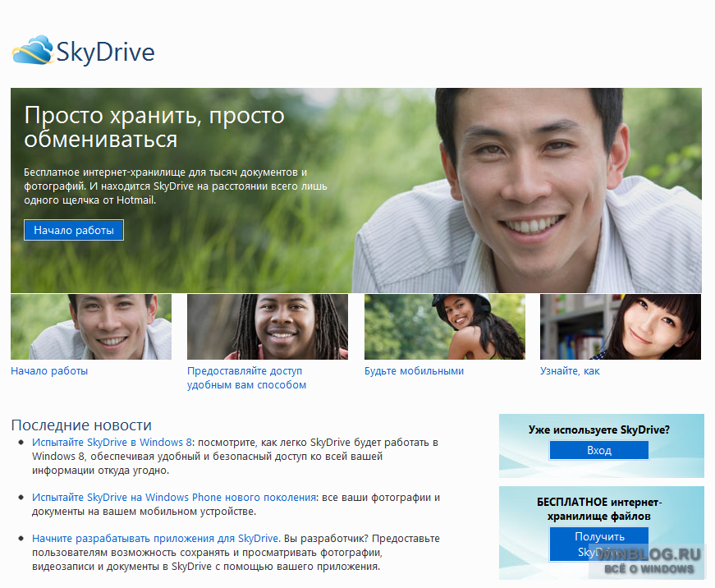This screenshot has width=715, height=588.
Task: Click the "Получить SkyDrive" button
Action: [x=599, y=544]
